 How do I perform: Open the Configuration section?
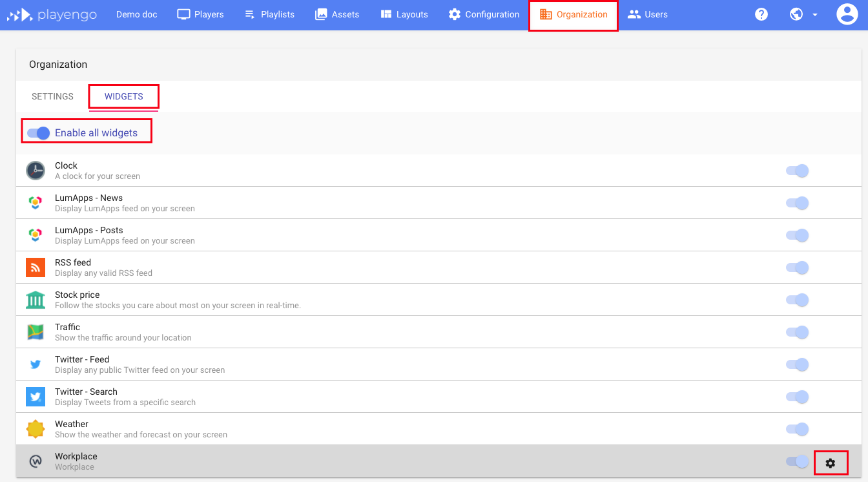484,14
